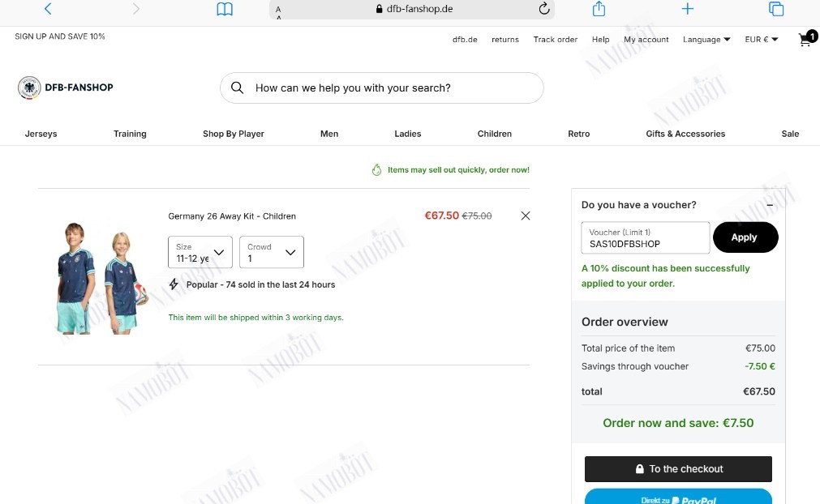The image size is (820, 504).
Task: Click the crossed-out €75.00 price
Action: [476, 216]
